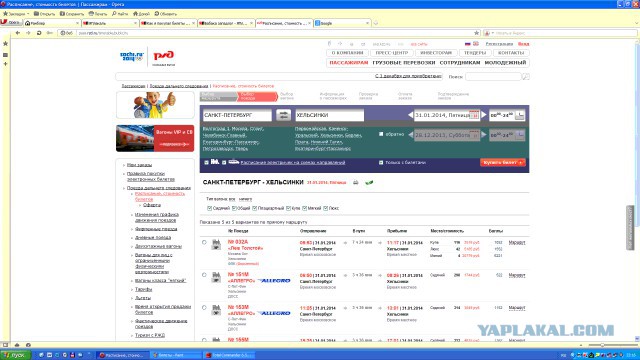Click English flag language icon

(476, 44)
